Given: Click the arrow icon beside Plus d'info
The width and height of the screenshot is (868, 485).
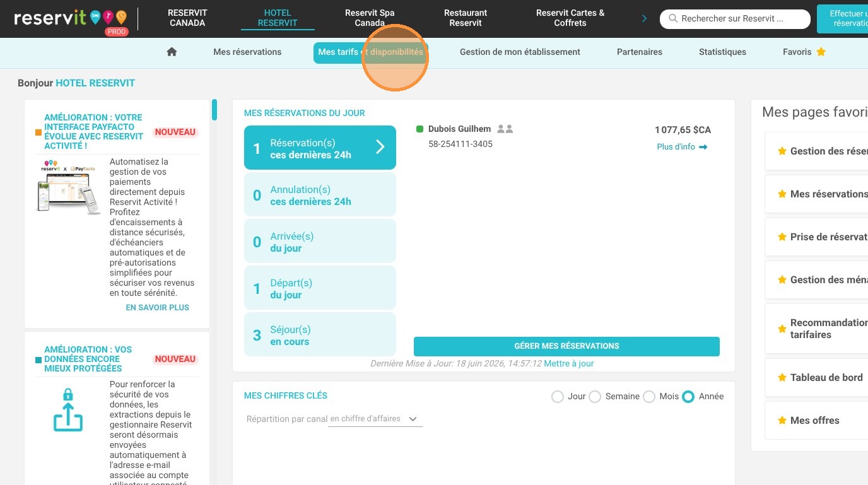Looking at the screenshot, I should (x=703, y=147).
